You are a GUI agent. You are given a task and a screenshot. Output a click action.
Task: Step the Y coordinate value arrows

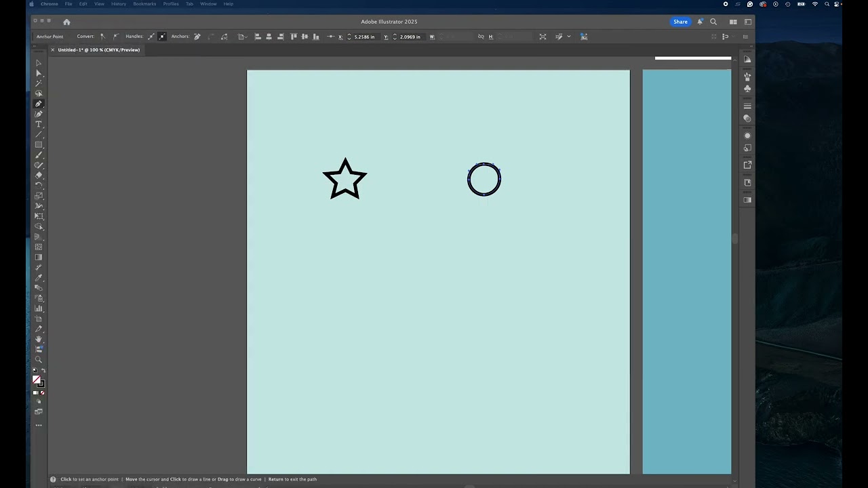395,37
